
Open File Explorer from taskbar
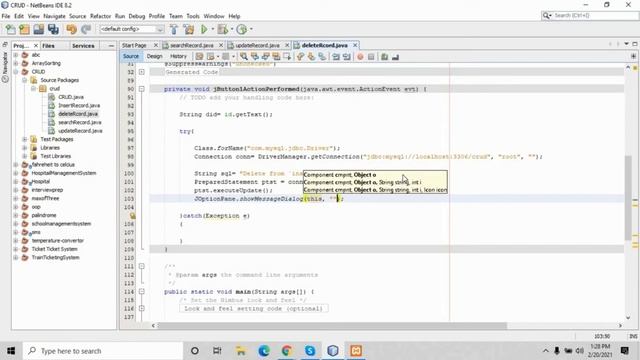(241, 351)
